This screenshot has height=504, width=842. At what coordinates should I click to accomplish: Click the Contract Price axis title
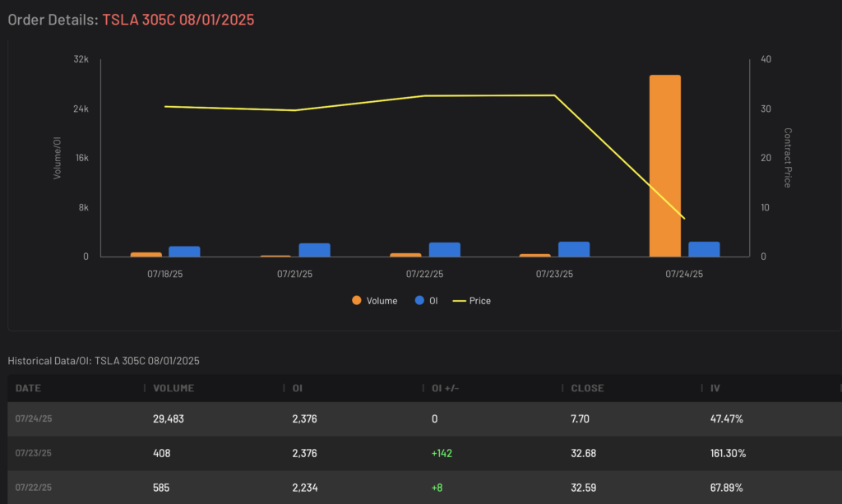click(788, 158)
